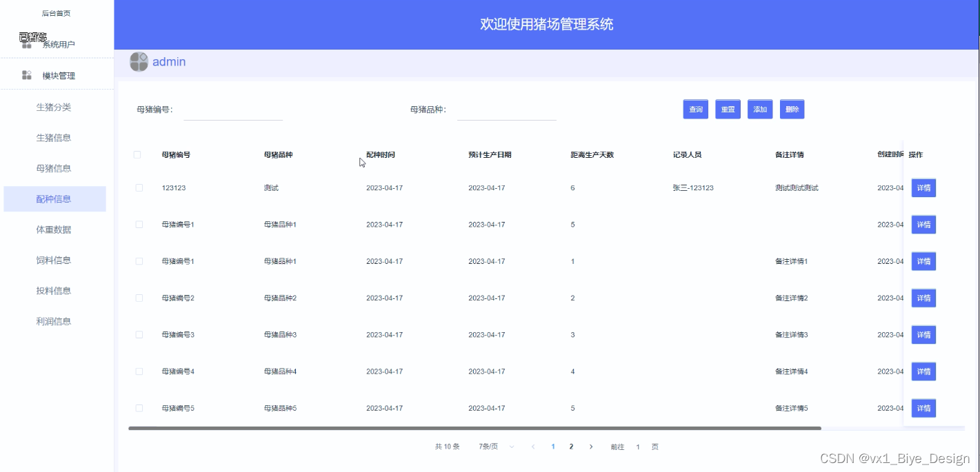Click the 配种时间 column header
This screenshot has width=980, height=472.
[x=381, y=155]
